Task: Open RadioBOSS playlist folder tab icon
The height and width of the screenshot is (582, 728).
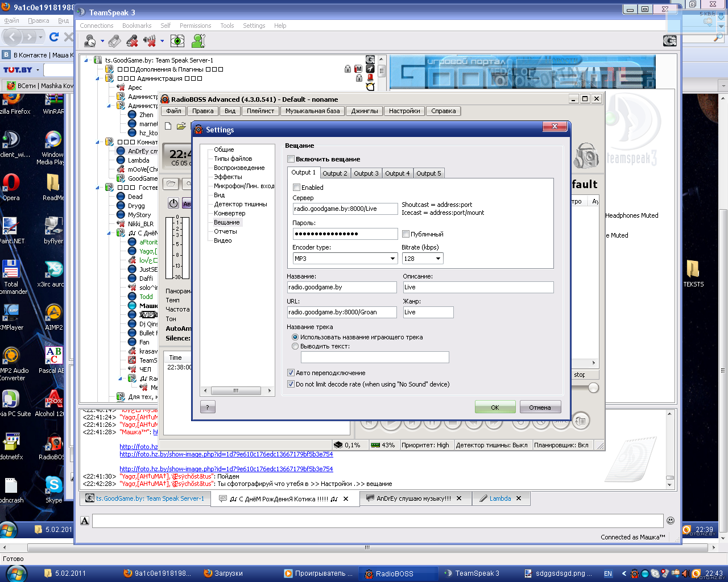Action: pos(171,184)
